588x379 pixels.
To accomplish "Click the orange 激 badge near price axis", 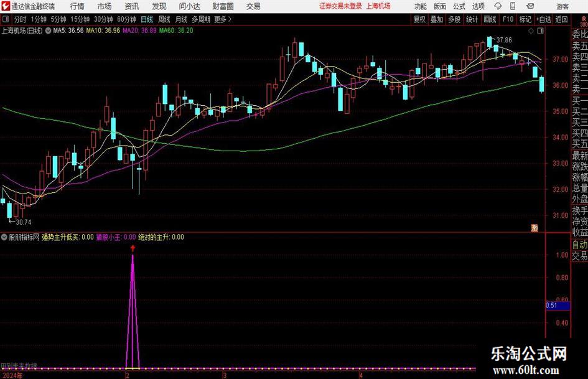I will (534, 228).
